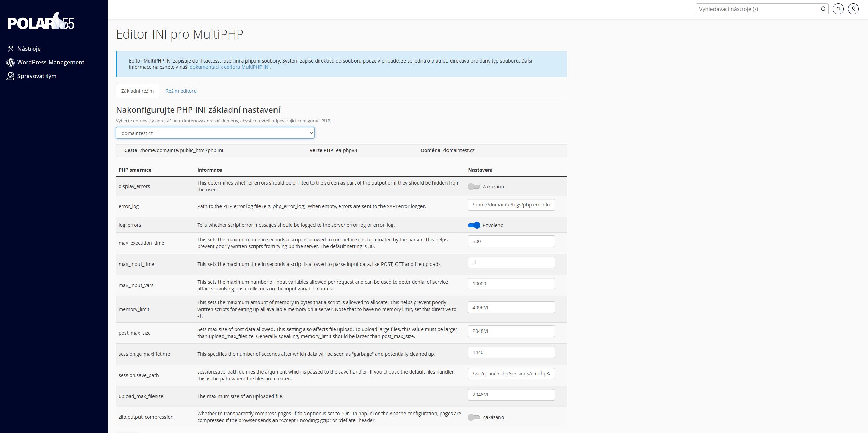Image resolution: width=868 pixels, height=433 pixels.
Task: Edit the max_input_time value field
Action: point(511,262)
